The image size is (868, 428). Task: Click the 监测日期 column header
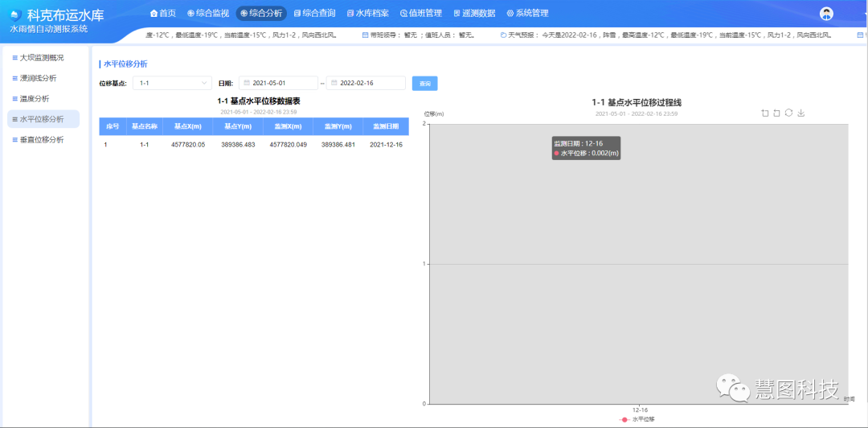click(386, 126)
